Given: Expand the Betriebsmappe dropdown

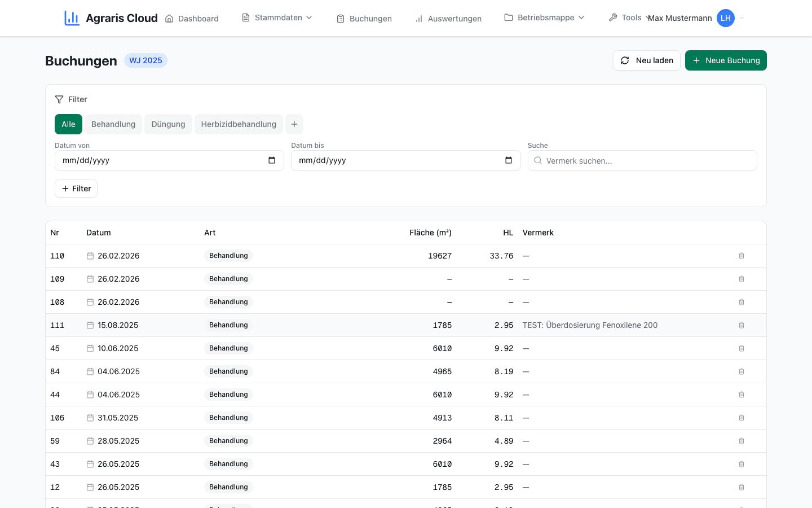Looking at the screenshot, I should [x=545, y=18].
